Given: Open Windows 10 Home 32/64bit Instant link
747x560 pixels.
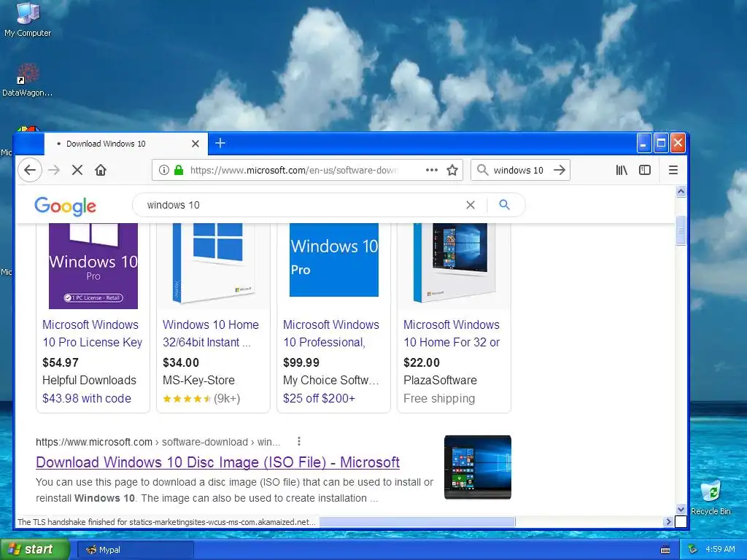Looking at the screenshot, I should pos(211,333).
